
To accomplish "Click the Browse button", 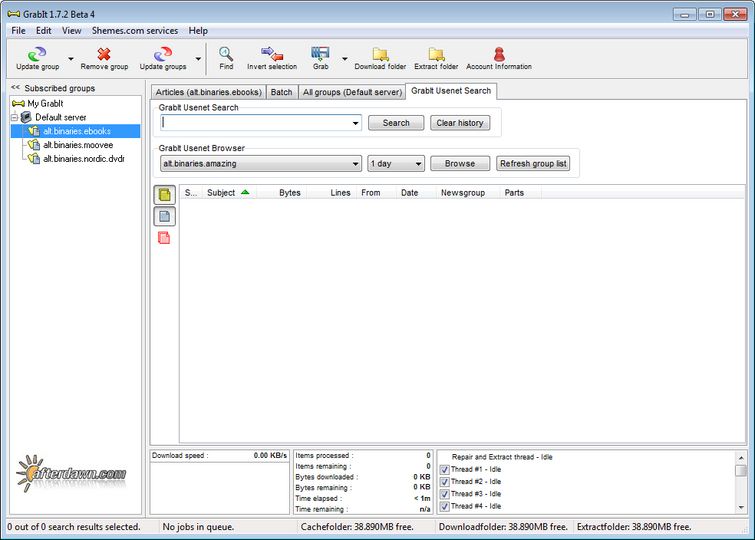I will [x=460, y=164].
